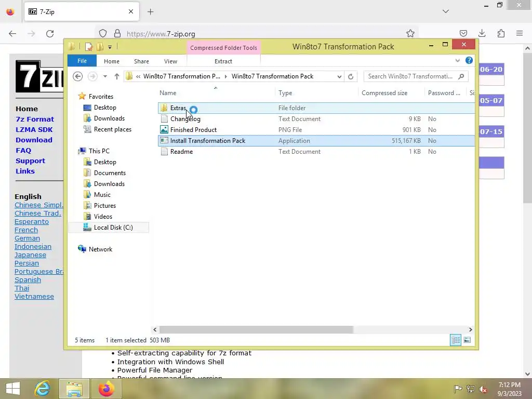Click New folder icon in quick access toolbar

[x=100, y=47]
